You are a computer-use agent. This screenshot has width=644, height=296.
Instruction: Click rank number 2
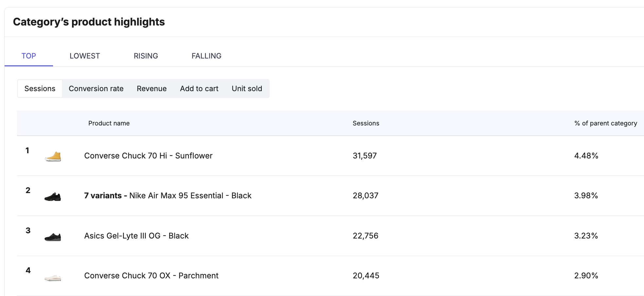28,190
